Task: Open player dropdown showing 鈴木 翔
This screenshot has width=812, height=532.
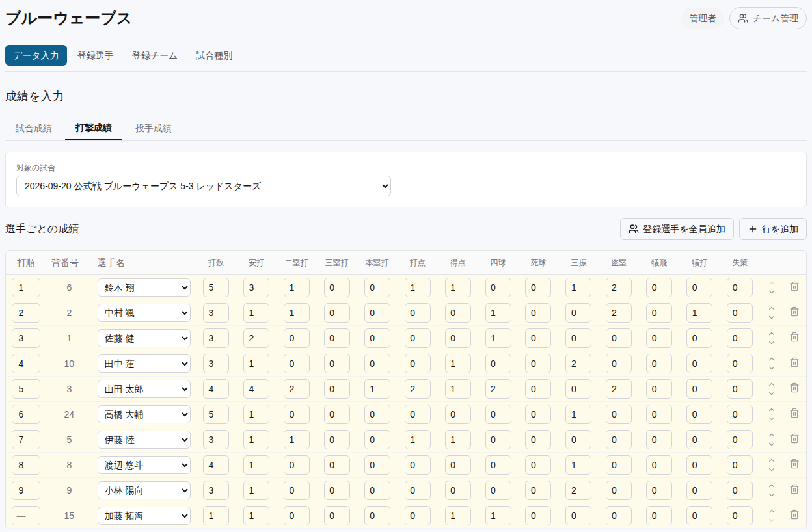Action: (x=144, y=287)
